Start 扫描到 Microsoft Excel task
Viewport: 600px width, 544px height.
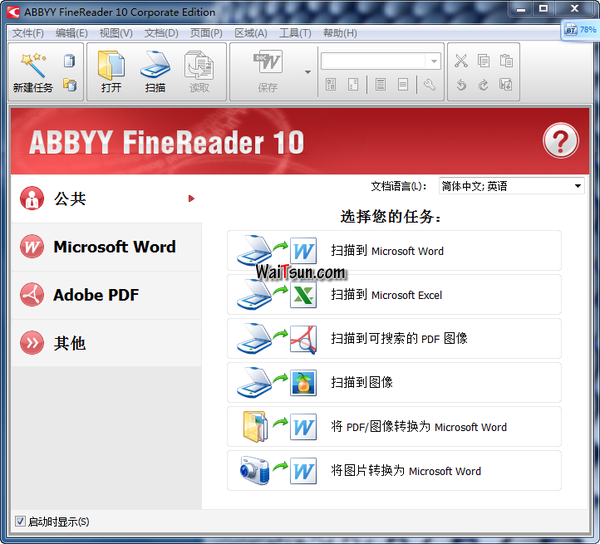[x=394, y=295]
